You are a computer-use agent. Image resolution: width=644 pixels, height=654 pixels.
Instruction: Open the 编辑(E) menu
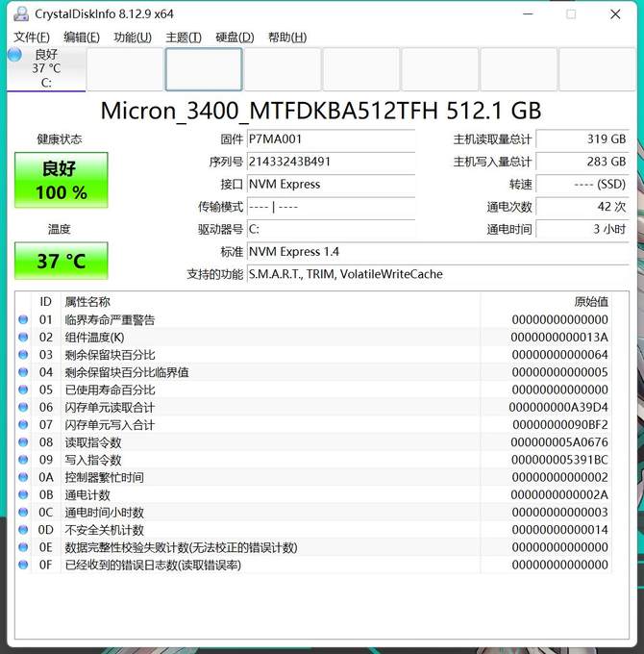point(82,38)
